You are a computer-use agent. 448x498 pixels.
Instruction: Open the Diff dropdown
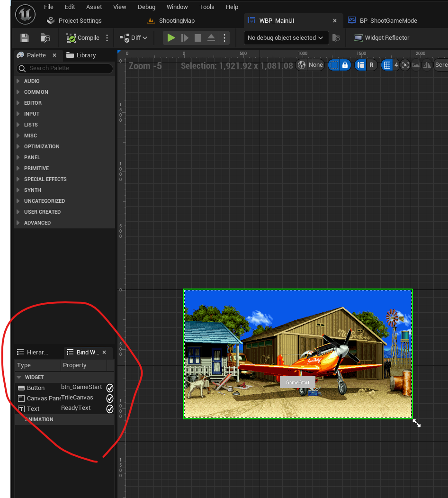pos(134,38)
